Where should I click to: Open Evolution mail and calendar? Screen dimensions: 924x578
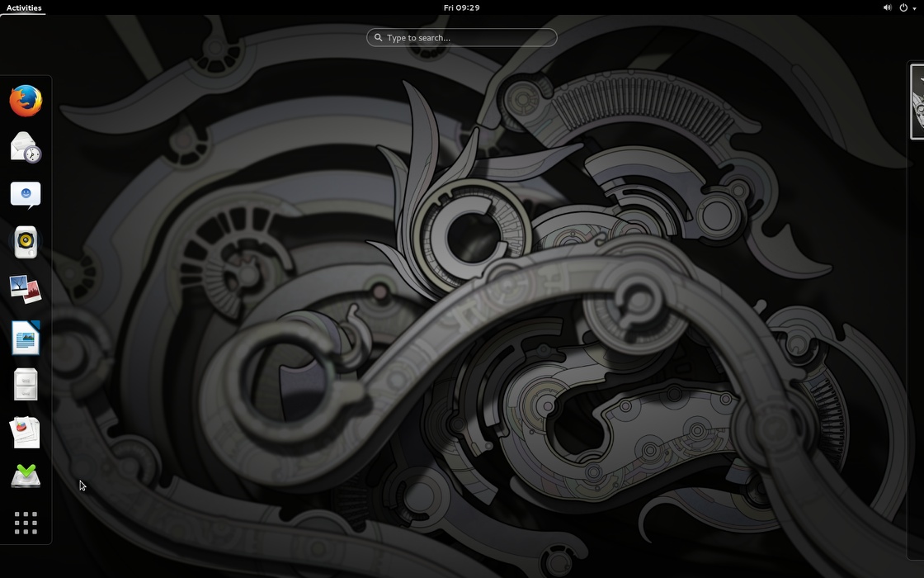click(26, 148)
